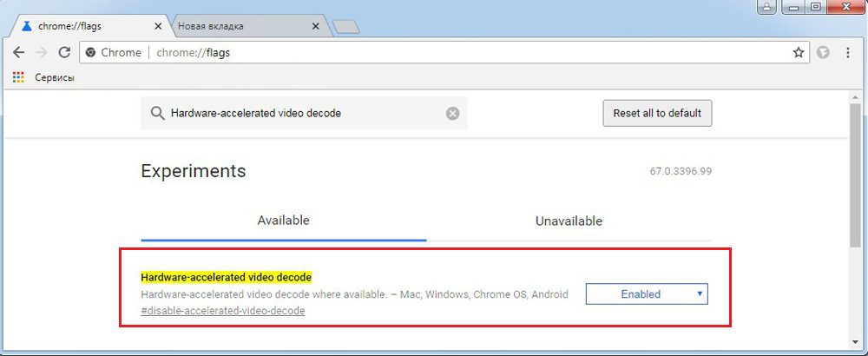Click the forward navigation arrow
Image resolution: width=868 pixels, height=356 pixels.
coord(42,53)
